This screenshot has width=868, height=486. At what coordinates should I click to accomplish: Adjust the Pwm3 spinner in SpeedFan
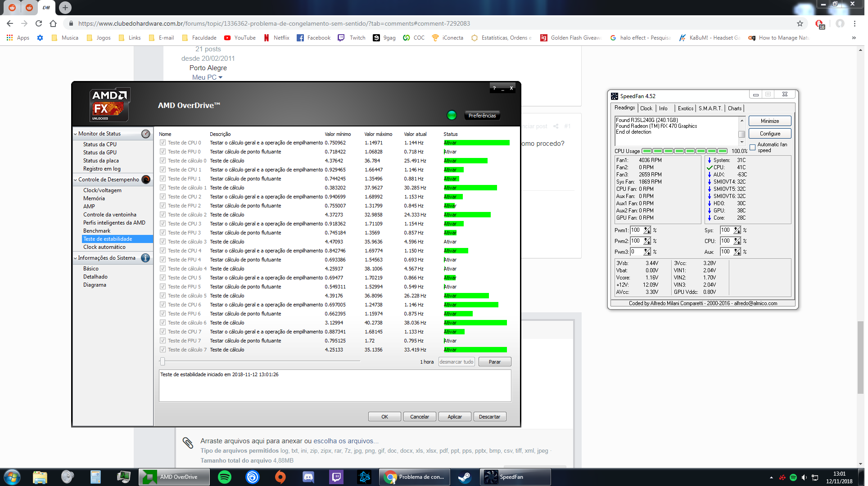(x=647, y=252)
